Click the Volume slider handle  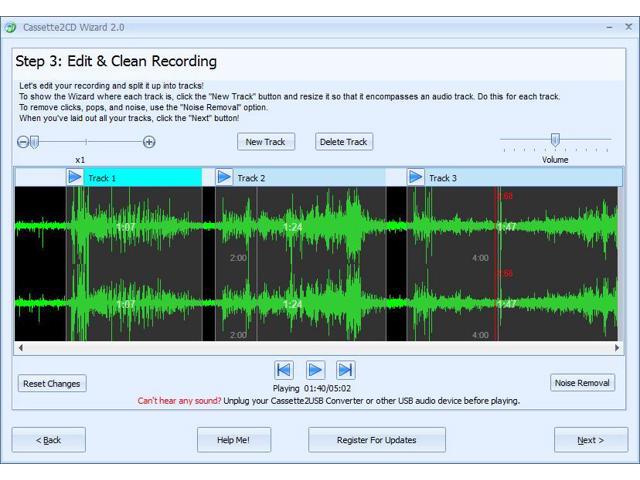click(x=555, y=140)
